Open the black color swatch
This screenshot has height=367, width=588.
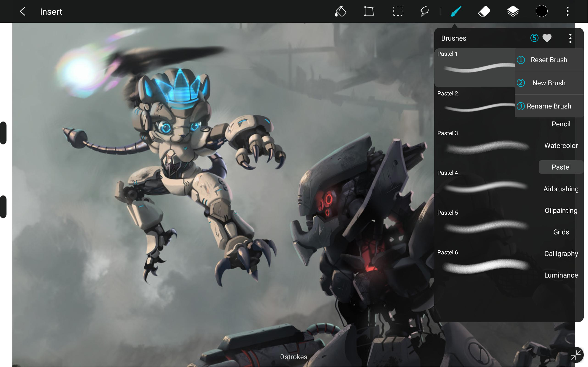click(x=541, y=11)
